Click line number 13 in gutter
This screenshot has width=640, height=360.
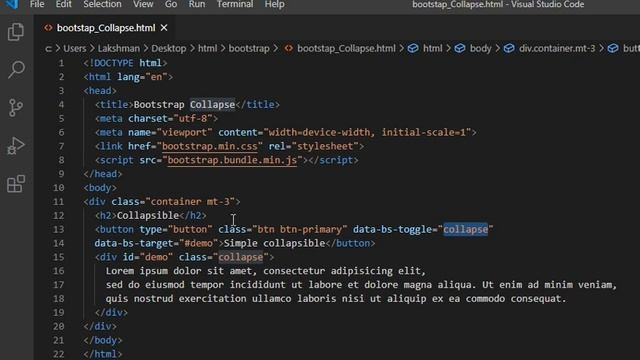click(x=58, y=229)
